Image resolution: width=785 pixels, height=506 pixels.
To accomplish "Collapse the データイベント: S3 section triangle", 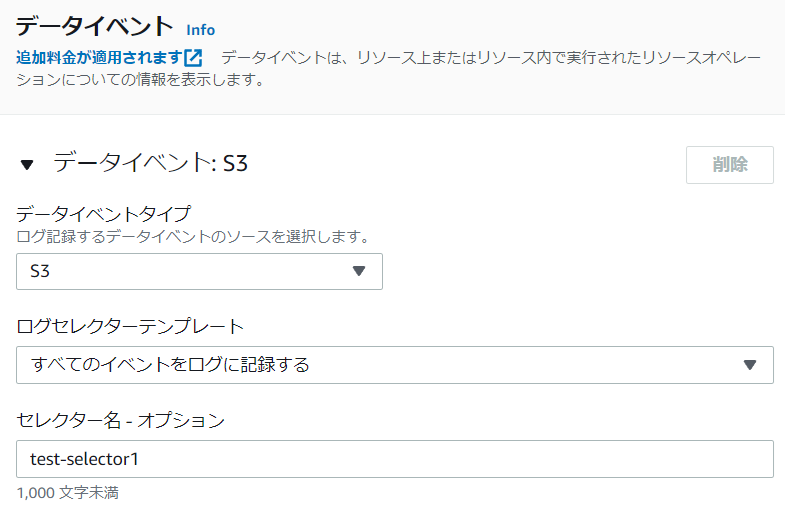I will pyautogui.click(x=27, y=165).
